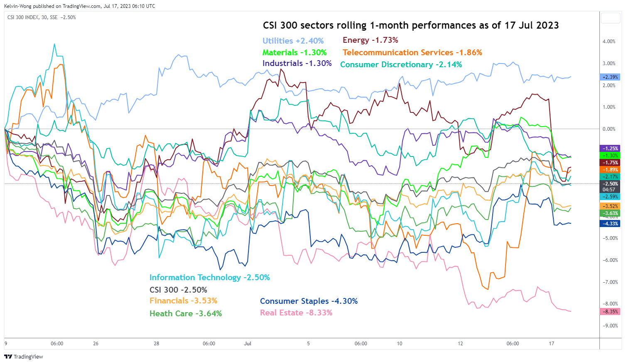Click the empty box above the price axis
This screenshot has height=364, width=626.
[610, 18]
